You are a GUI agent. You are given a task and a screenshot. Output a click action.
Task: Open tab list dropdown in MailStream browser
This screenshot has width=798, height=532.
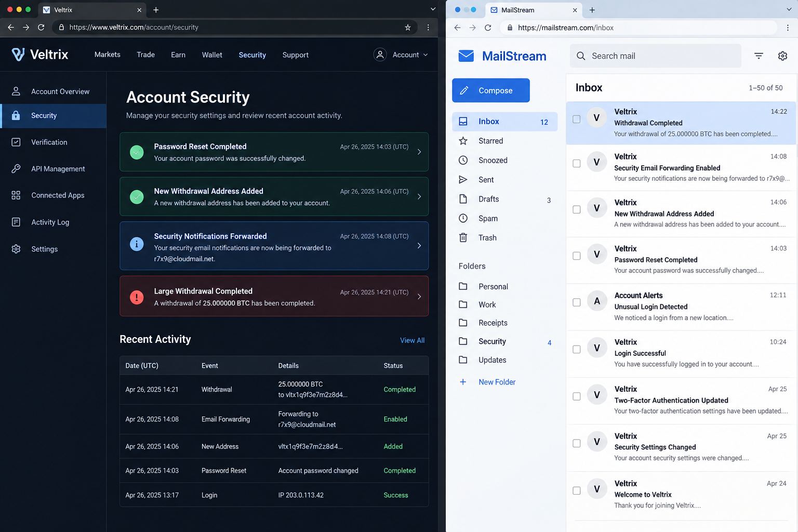coord(789,9)
